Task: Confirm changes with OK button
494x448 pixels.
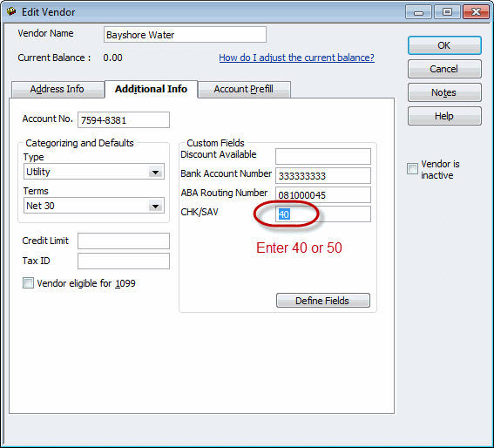Action: [444, 45]
